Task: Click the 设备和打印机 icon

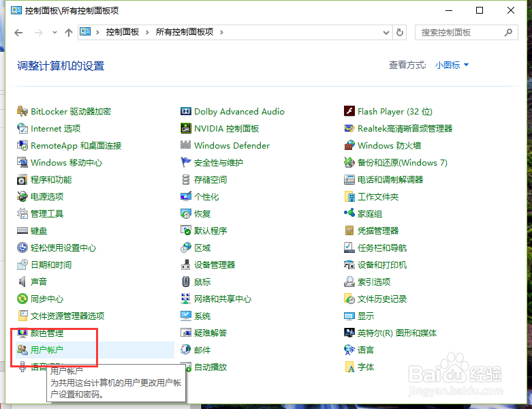Action: pos(349,264)
